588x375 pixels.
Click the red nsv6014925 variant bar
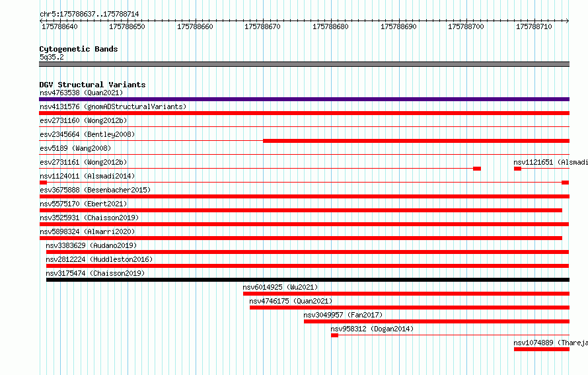click(406, 294)
